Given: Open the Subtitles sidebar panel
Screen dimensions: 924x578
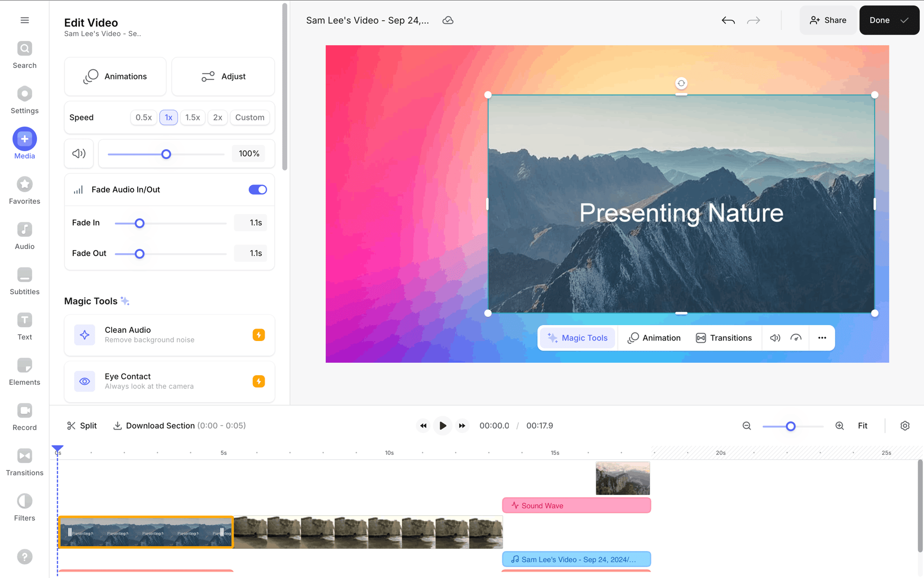Looking at the screenshot, I should point(25,282).
